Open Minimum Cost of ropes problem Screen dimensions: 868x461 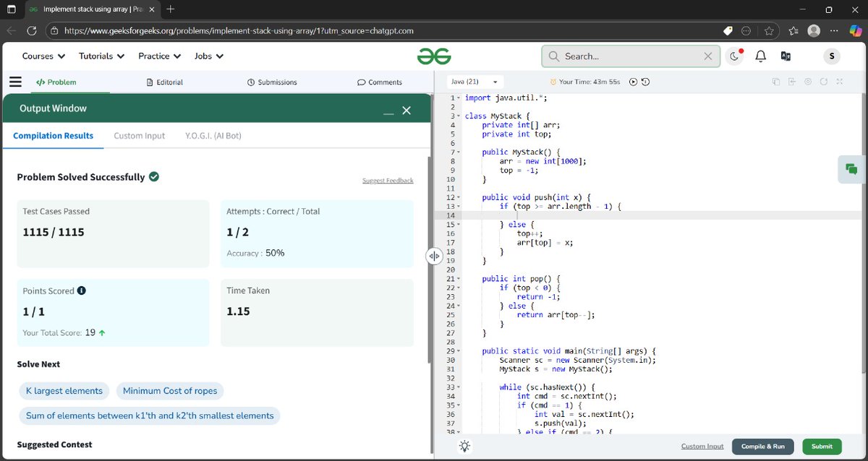(x=170, y=391)
